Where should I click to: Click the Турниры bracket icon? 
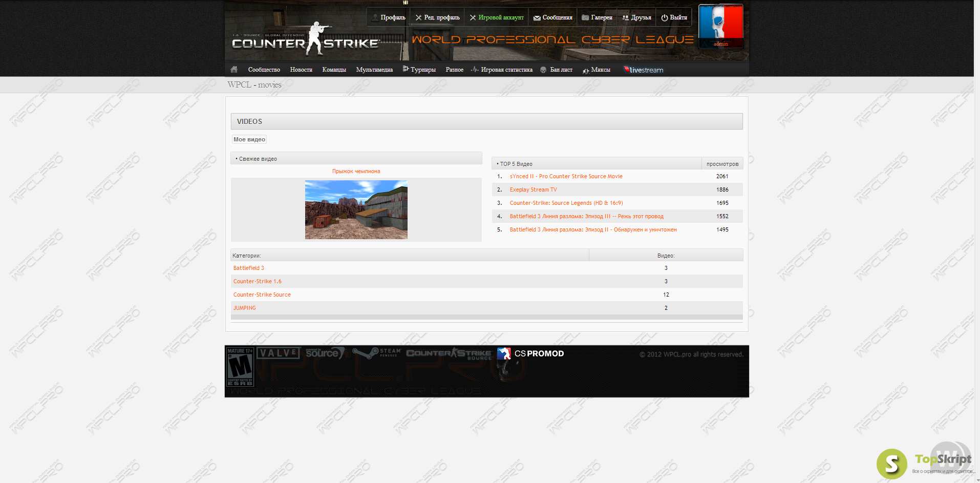click(x=406, y=69)
